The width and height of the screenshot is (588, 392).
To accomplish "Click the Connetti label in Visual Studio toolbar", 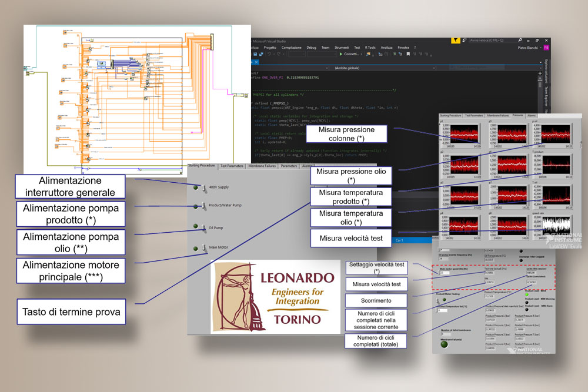I will tap(352, 54).
